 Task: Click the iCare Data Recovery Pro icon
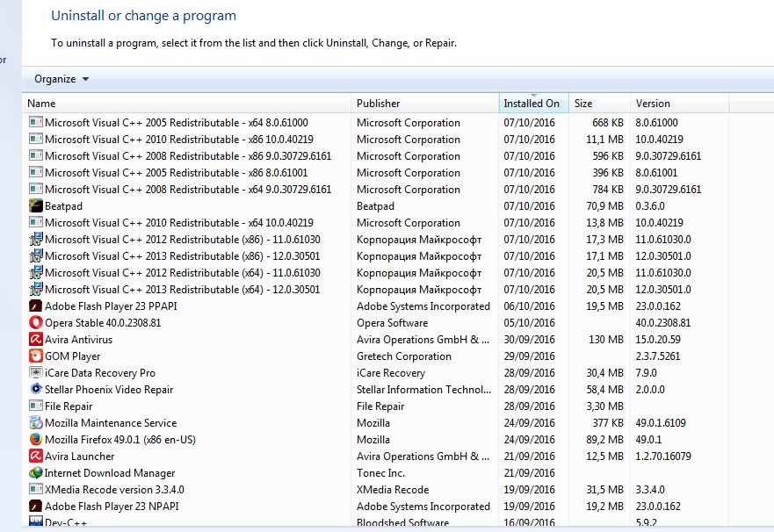coord(35,372)
